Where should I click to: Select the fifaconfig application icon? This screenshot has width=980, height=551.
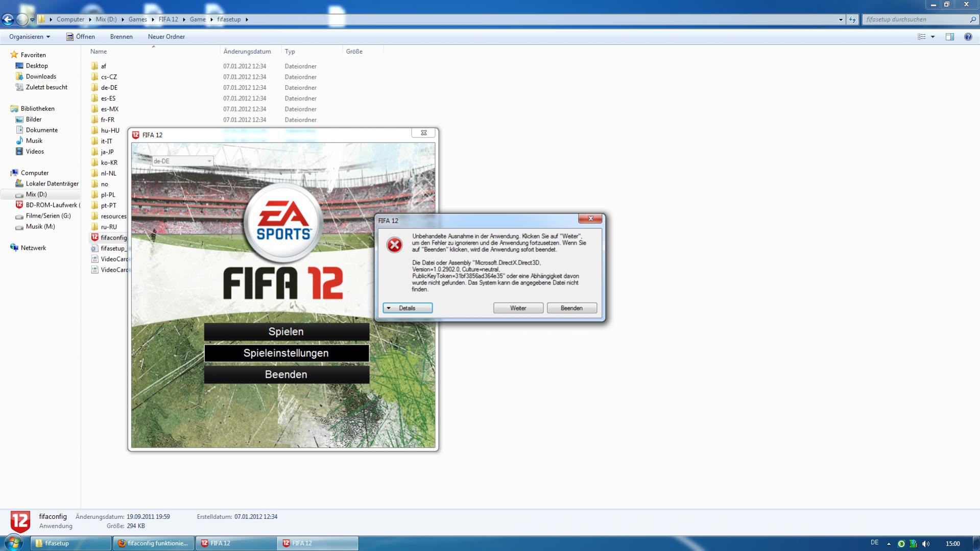(94, 237)
